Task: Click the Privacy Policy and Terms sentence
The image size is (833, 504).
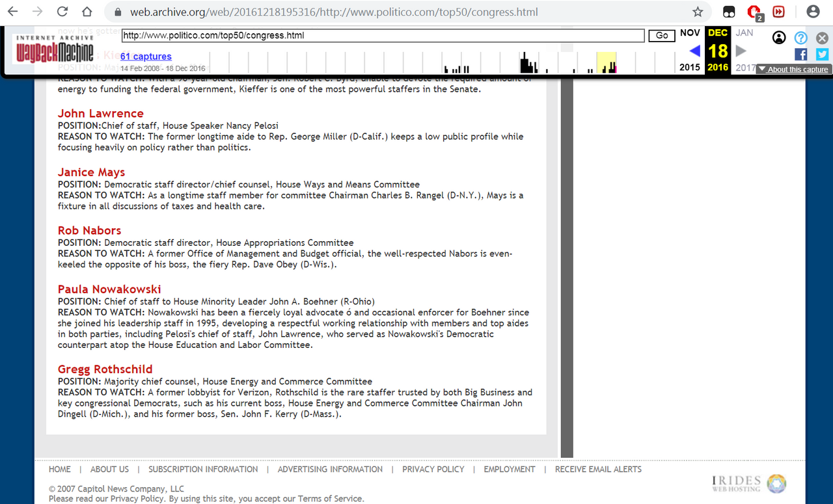Action: click(206, 499)
